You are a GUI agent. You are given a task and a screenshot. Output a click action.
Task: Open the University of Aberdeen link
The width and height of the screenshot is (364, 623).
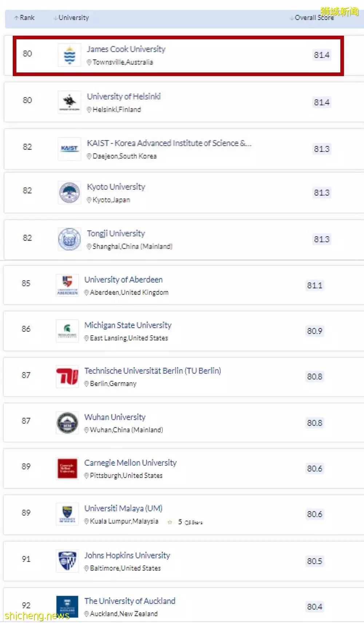click(123, 280)
